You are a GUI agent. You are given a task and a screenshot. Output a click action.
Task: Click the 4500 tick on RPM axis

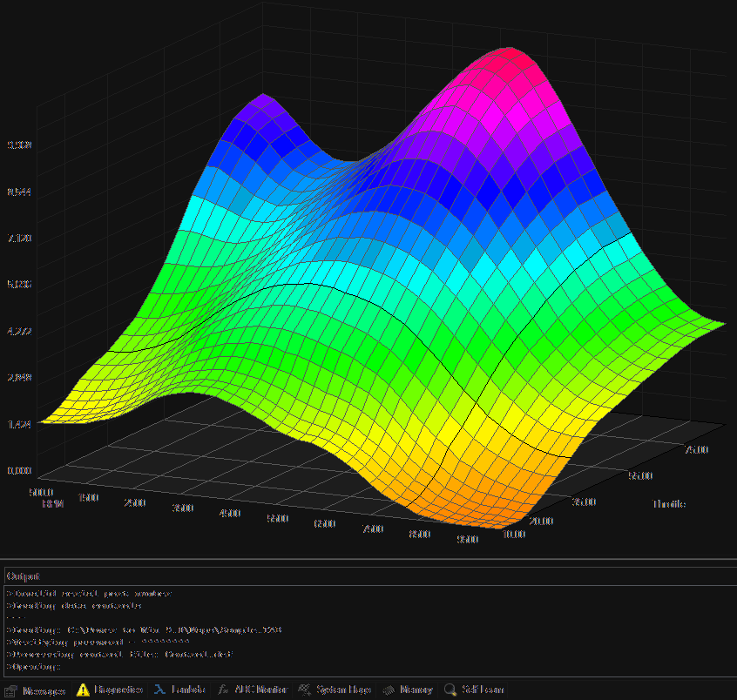click(230, 513)
